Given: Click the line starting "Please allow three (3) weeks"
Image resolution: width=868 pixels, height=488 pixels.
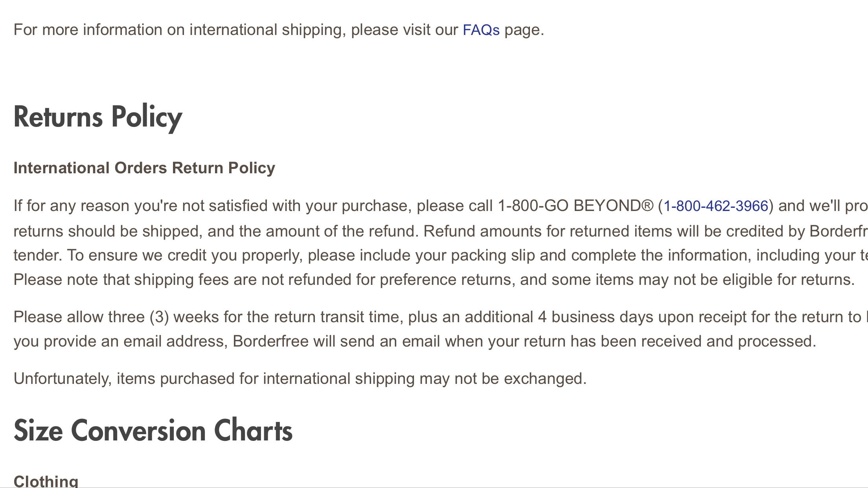Looking at the screenshot, I should point(275,317).
